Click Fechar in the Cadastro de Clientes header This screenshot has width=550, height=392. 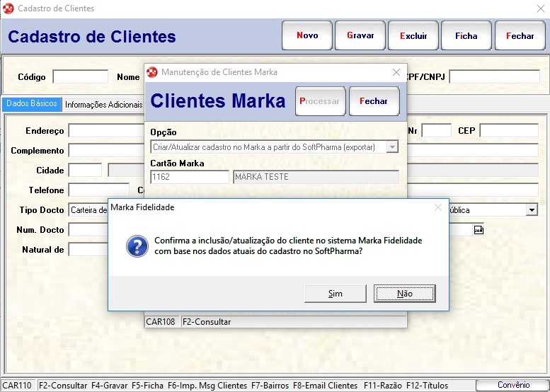(520, 35)
